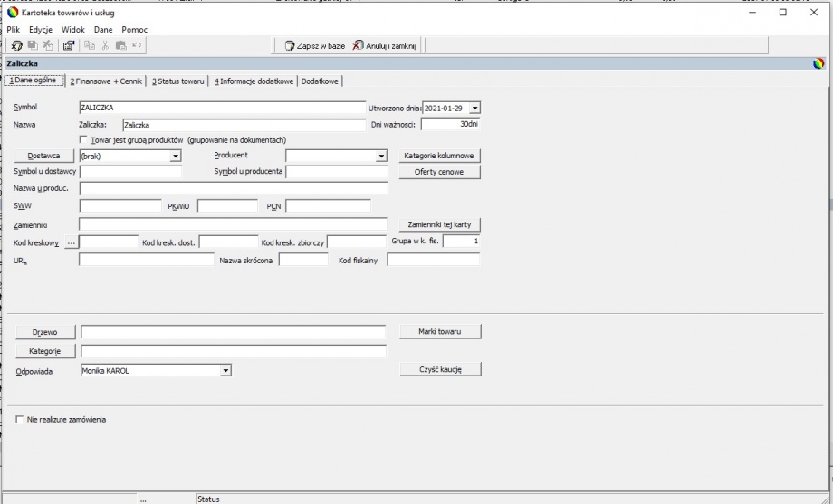Click the Dostawca button
The image size is (833, 504).
(43, 156)
